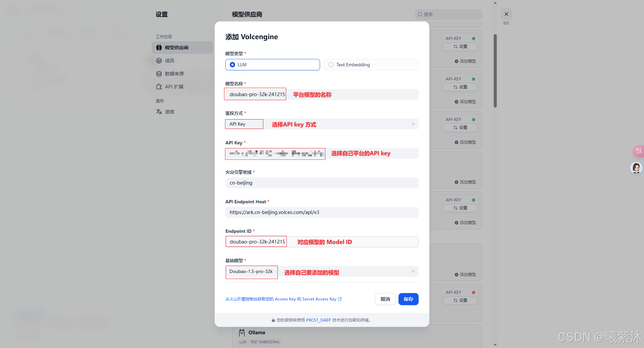Click 添加模型 in the sixth provider card
The height and width of the screenshot is (348, 644).
465,275
